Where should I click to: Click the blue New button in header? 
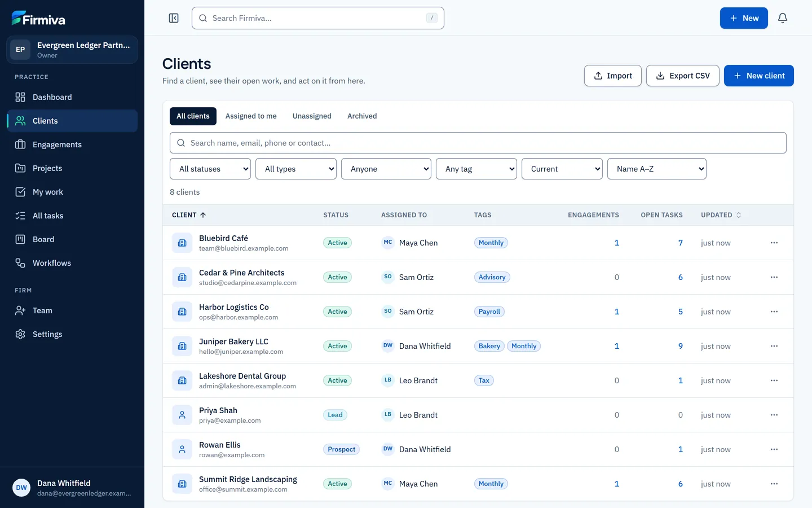click(744, 18)
